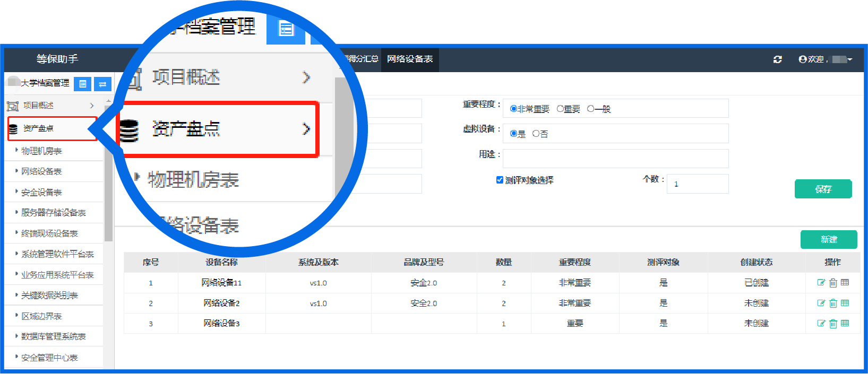Expand the 终端现场设备表 tree triangle

point(16,232)
